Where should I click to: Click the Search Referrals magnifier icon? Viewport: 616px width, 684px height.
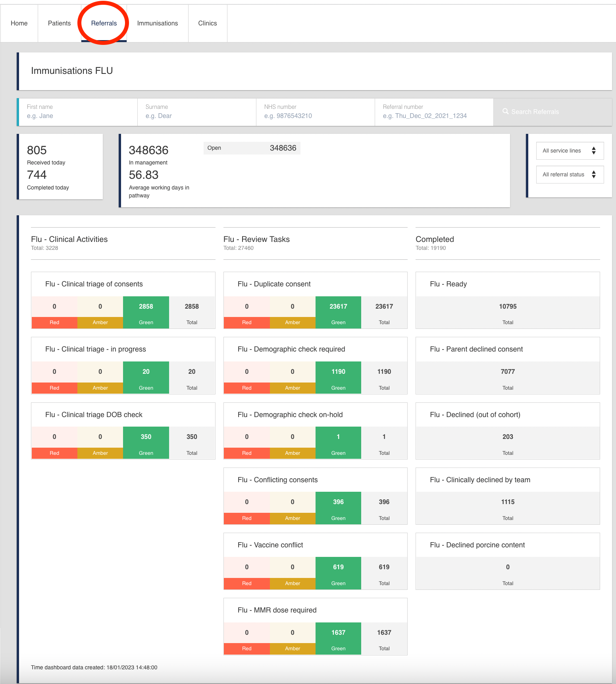(x=505, y=112)
